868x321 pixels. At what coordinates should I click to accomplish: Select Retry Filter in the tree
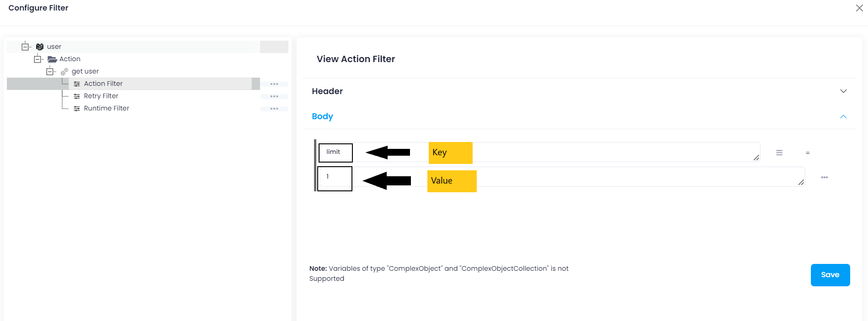click(x=101, y=96)
